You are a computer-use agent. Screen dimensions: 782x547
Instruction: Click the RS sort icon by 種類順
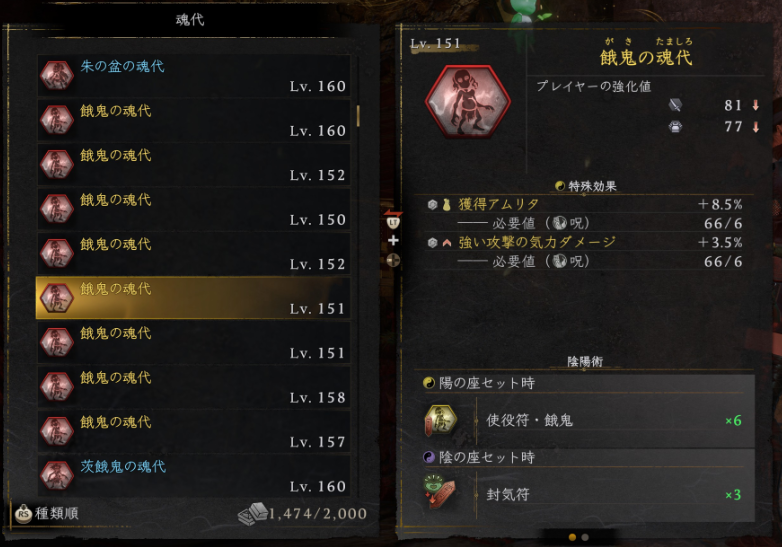click(x=23, y=514)
